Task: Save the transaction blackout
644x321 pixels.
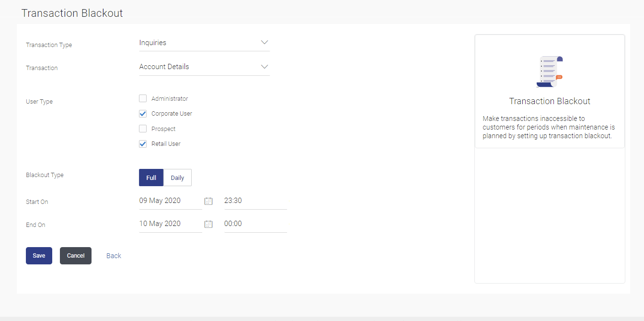Action: tap(39, 256)
